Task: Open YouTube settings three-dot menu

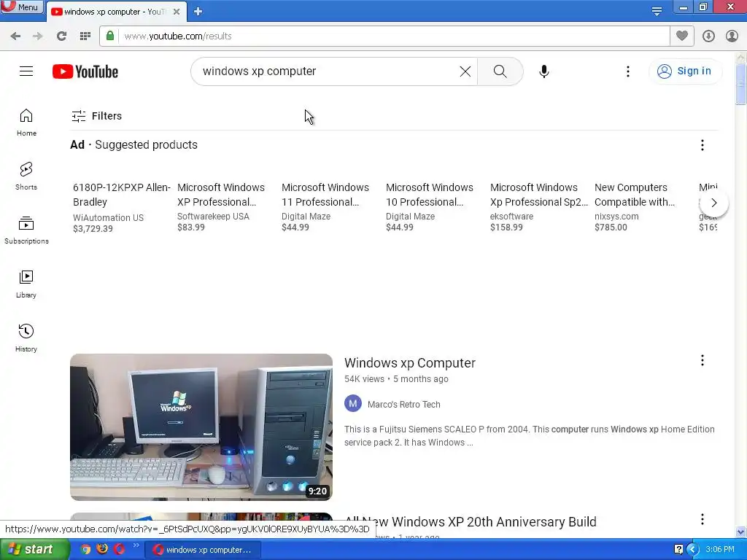Action: (x=628, y=71)
